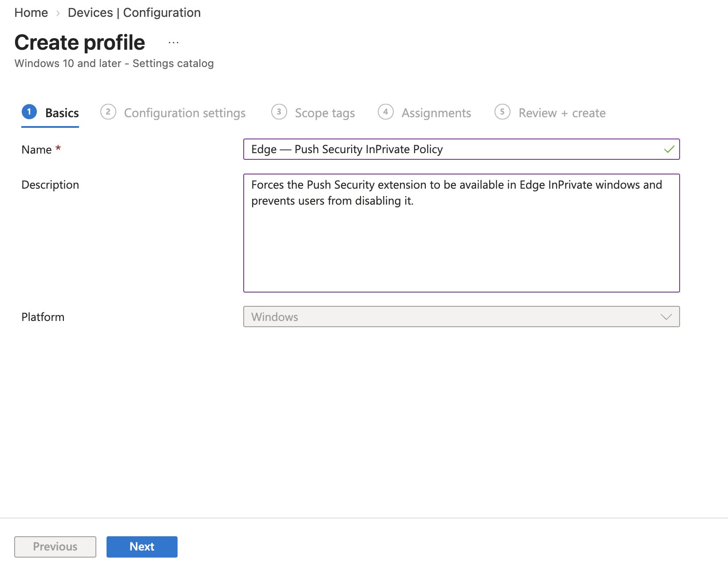Click the Next button
The height and width of the screenshot is (570, 728).
142,546
